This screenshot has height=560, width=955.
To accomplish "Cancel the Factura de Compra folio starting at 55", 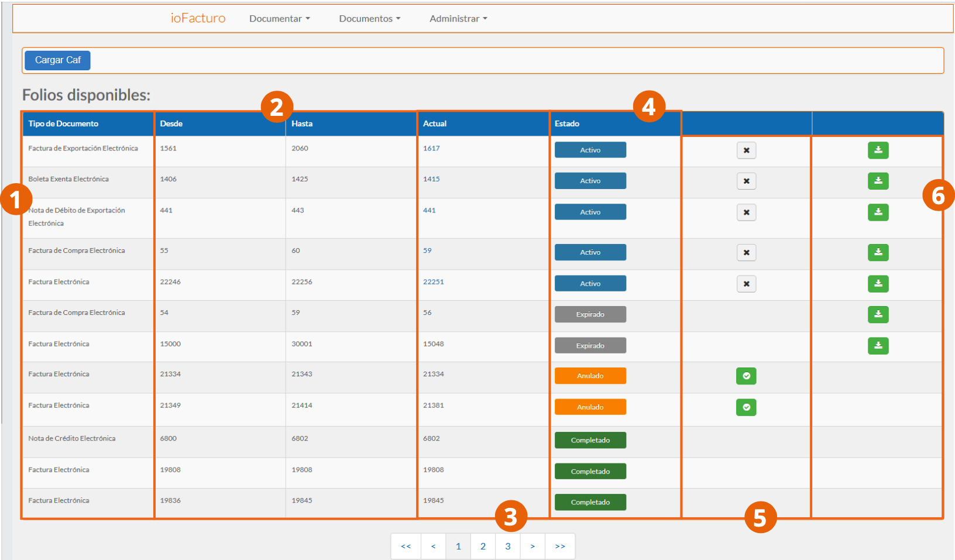I will pyautogui.click(x=746, y=253).
